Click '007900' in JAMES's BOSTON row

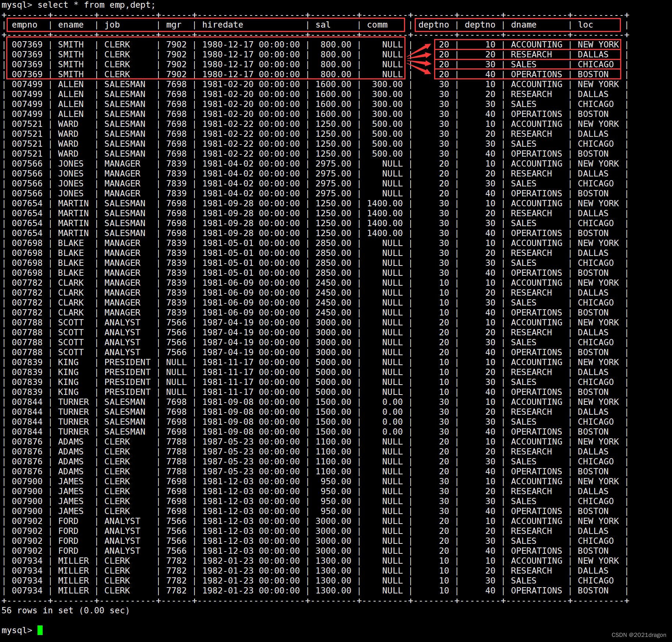(27, 511)
